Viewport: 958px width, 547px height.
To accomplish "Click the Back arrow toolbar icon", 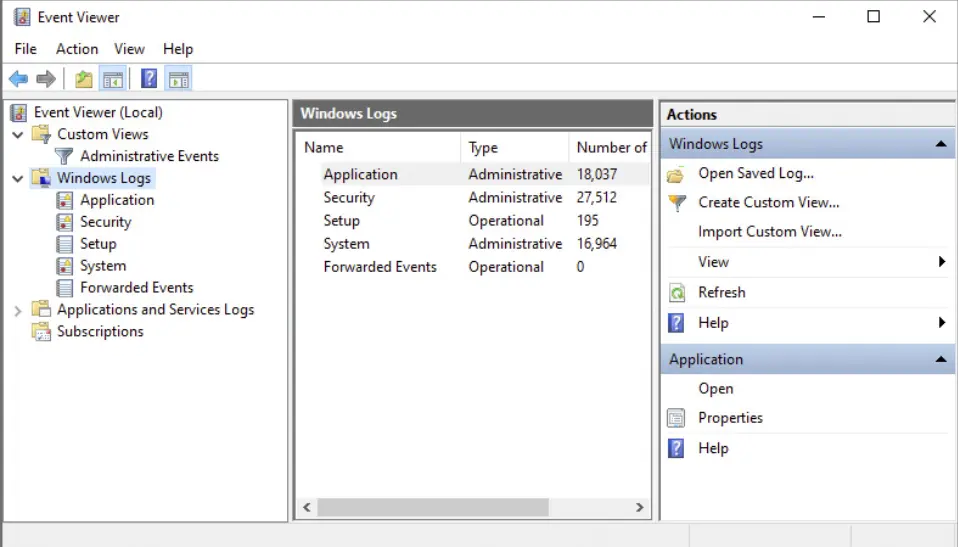I will (18, 79).
